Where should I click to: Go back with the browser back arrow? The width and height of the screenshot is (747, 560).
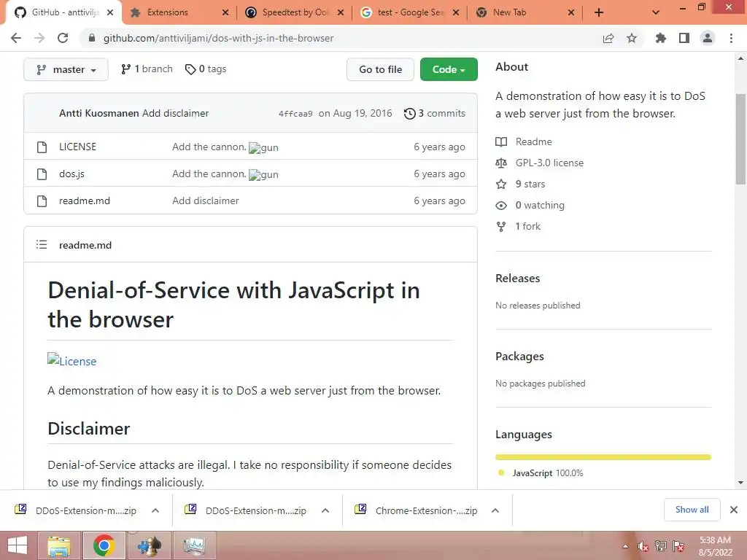pos(16,38)
